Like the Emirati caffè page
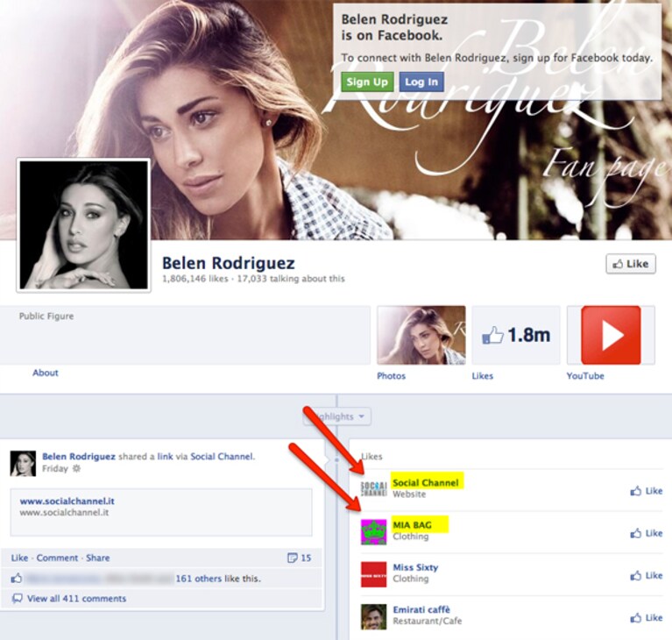Image resolution: width=672 pixels, height=640 pixels. pyautogui.click(x=647, y=618)
